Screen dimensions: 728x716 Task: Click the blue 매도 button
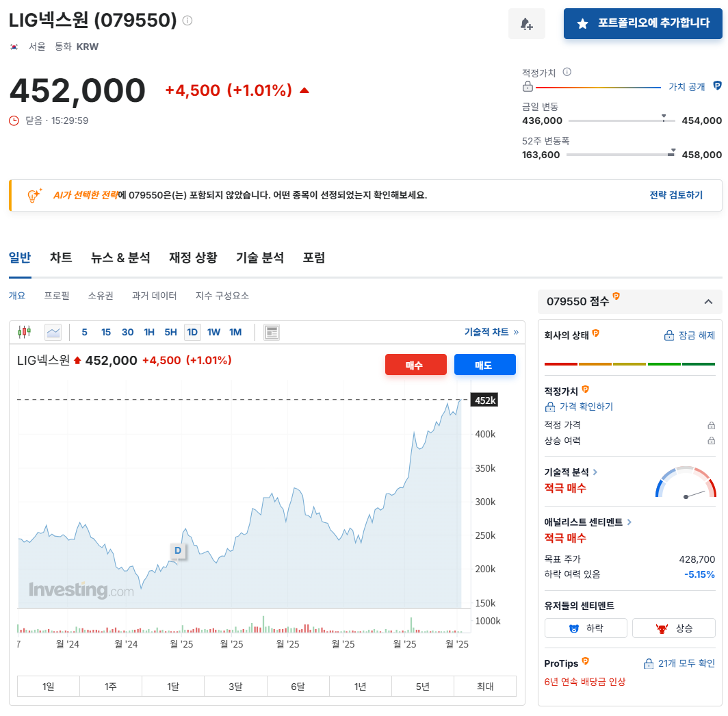click(484, 364)
